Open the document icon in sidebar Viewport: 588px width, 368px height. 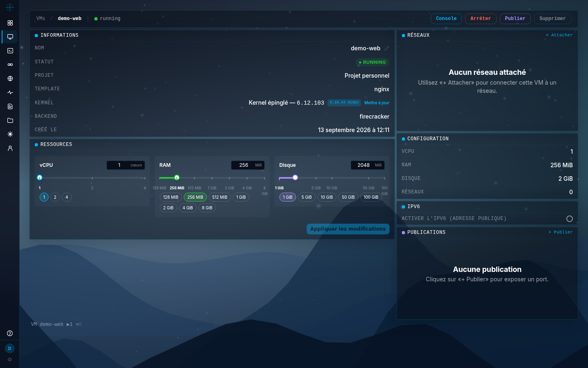10,106
